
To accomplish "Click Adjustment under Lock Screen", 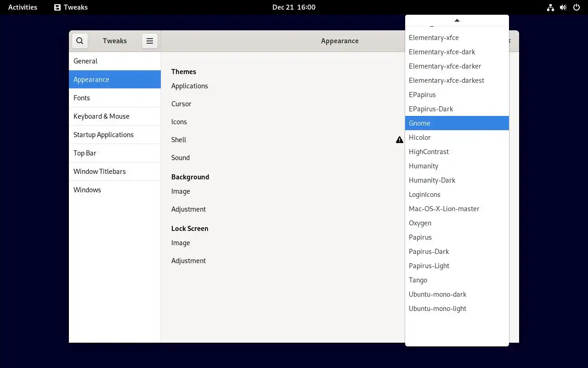I will point(188,261).
